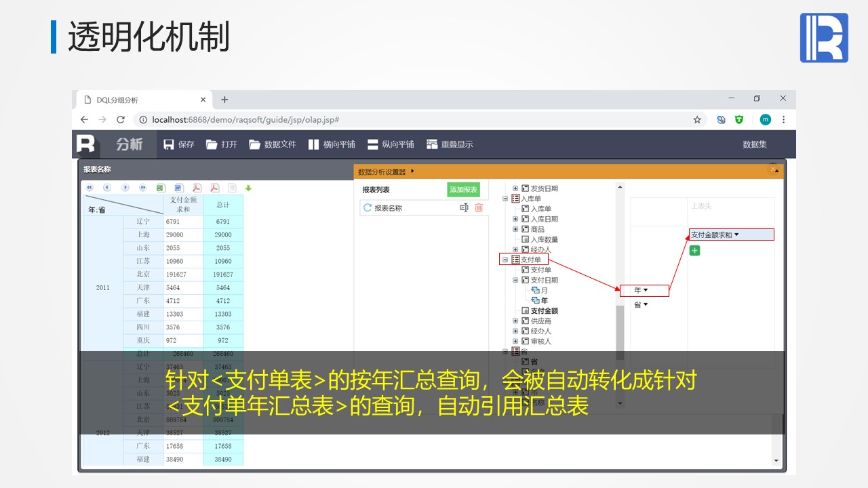Select 重叠显示 layout
868x488 pixels.
pos(450,144)
